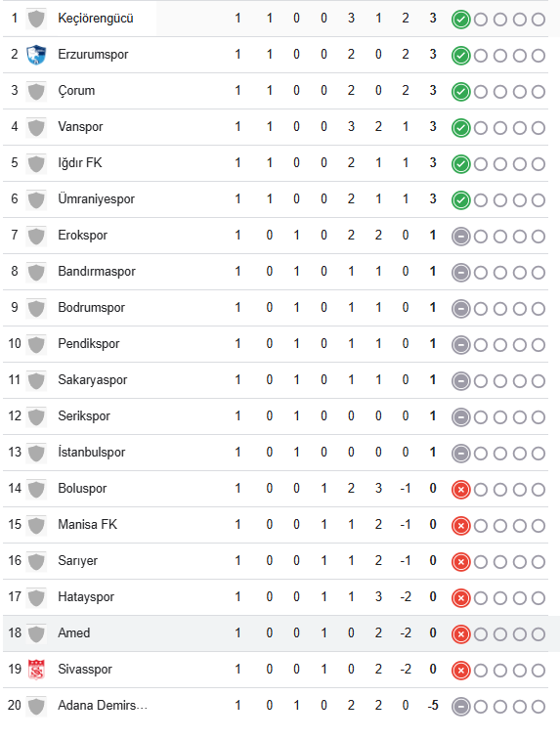
Task: Select the Bandırmaspor team name
Action: coord(96,272)
